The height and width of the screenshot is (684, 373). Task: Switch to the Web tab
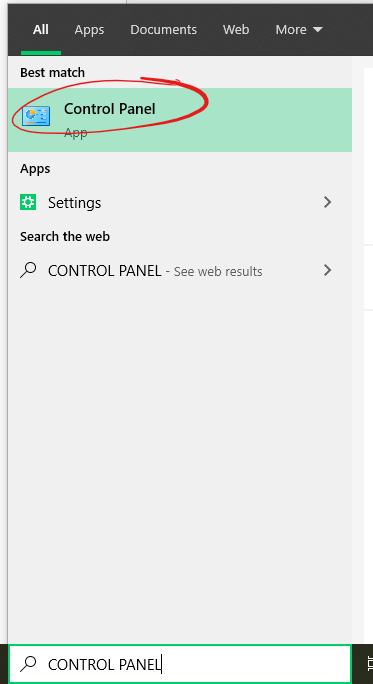coord(236,30)
